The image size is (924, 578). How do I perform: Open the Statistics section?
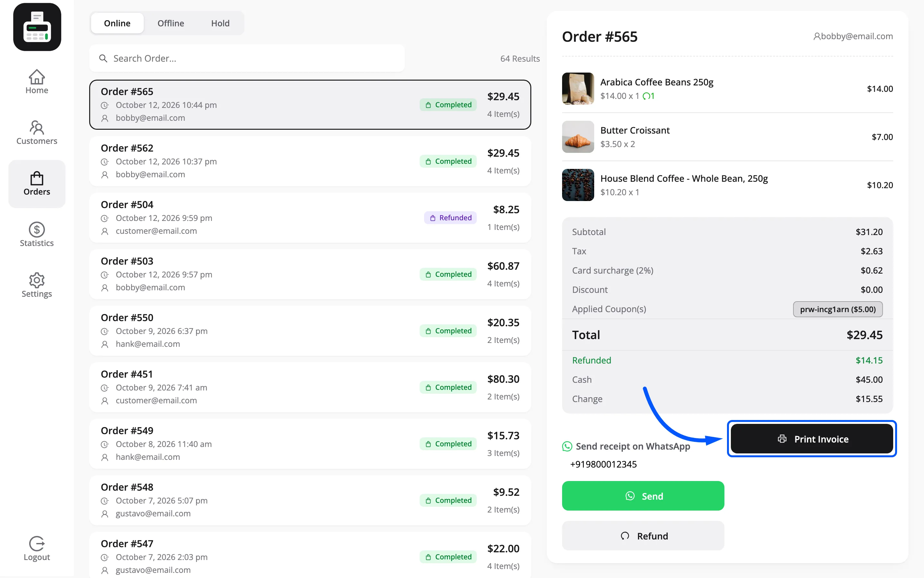(x=37, y=235)
